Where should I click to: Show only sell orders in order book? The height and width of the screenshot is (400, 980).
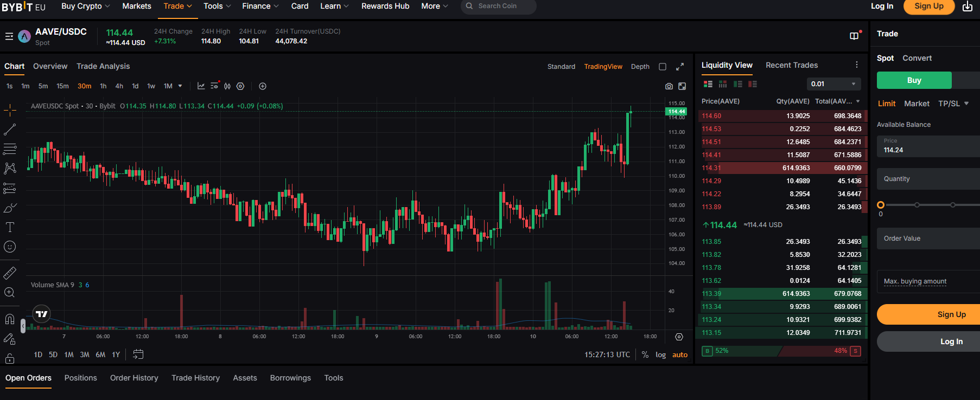click(x=753, y=84)
